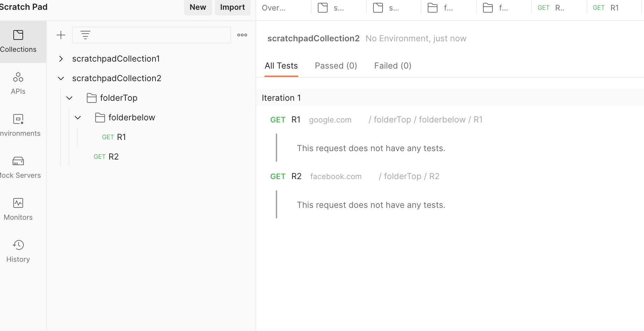
Task: Collapse the folderTop folder
Action: [x=69, y=98]
